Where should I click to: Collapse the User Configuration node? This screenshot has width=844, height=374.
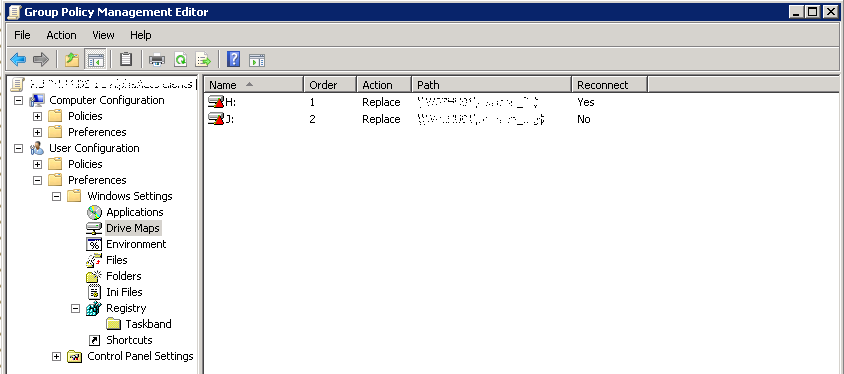pos(18,149)
